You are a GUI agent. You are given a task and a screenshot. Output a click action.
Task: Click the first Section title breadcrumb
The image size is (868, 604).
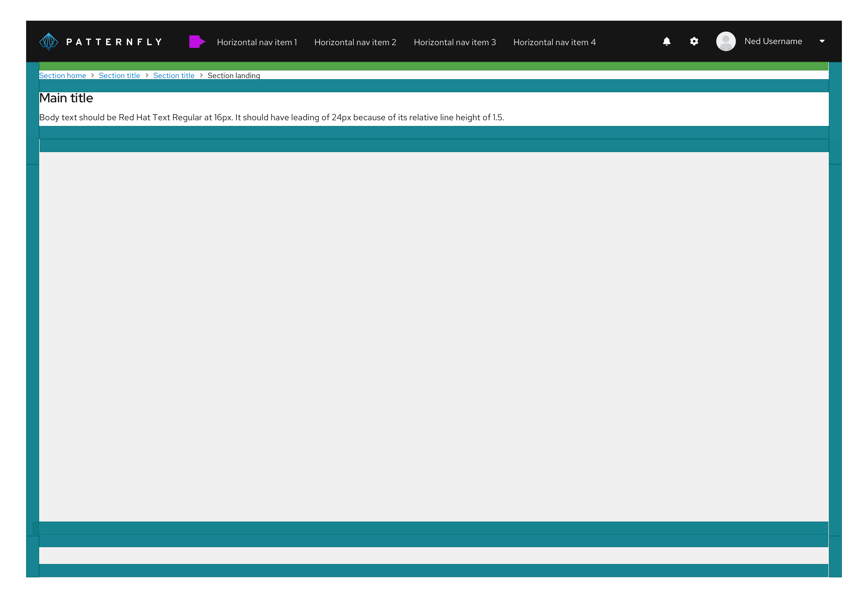(119, 75)
